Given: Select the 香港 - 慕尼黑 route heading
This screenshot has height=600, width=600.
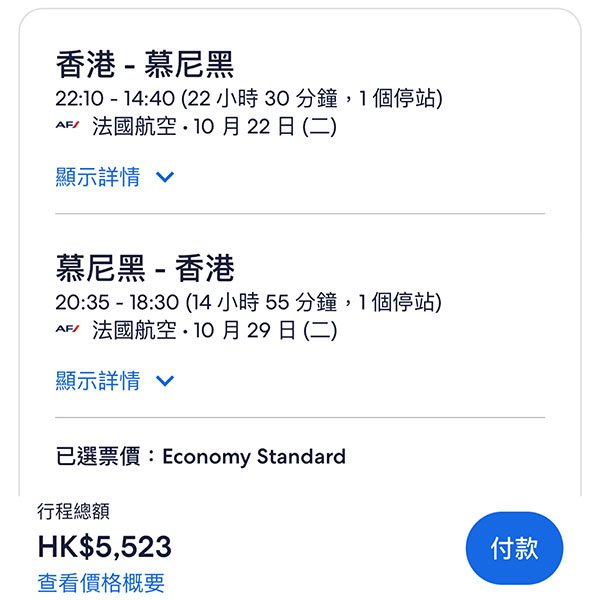Looking at the screenshot, I should [145, 65].
